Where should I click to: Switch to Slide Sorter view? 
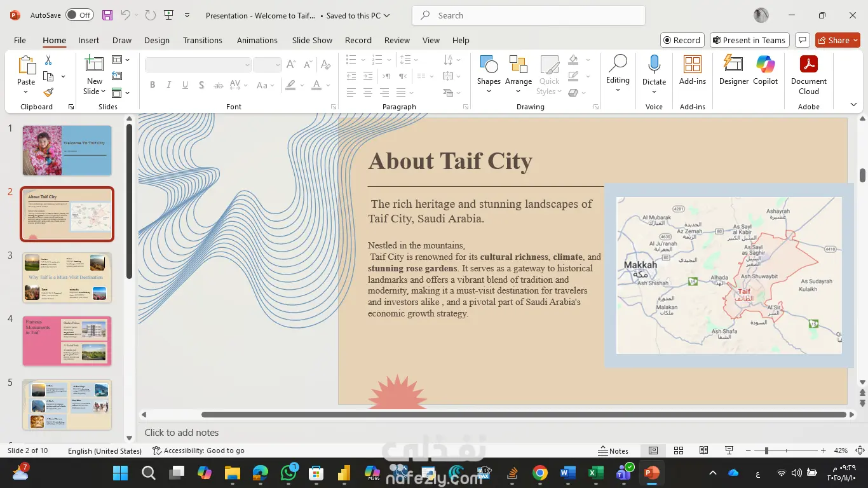pyautogui.click(x=679, y=451)
